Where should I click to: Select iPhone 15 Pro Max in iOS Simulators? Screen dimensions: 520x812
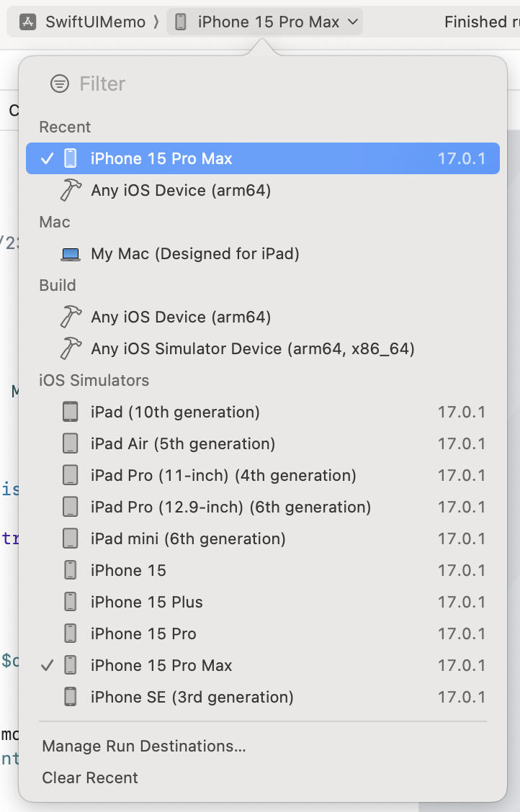pos(263,665)
